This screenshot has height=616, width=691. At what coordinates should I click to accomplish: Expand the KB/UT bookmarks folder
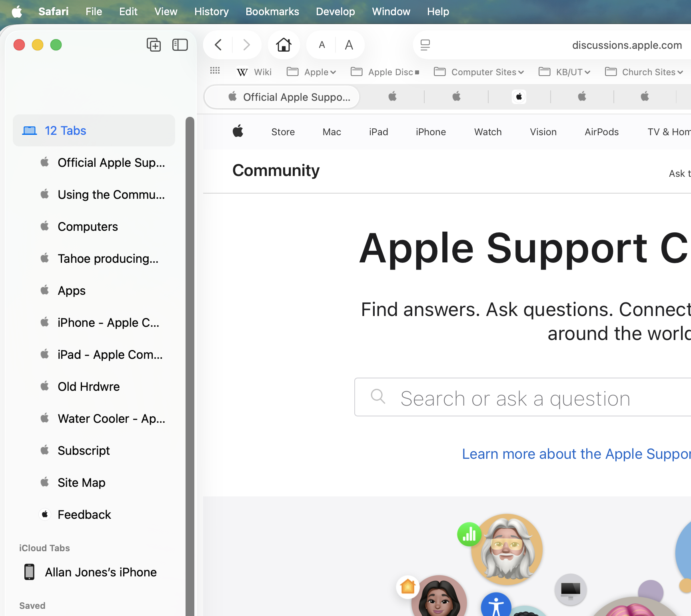coord(565,72)
